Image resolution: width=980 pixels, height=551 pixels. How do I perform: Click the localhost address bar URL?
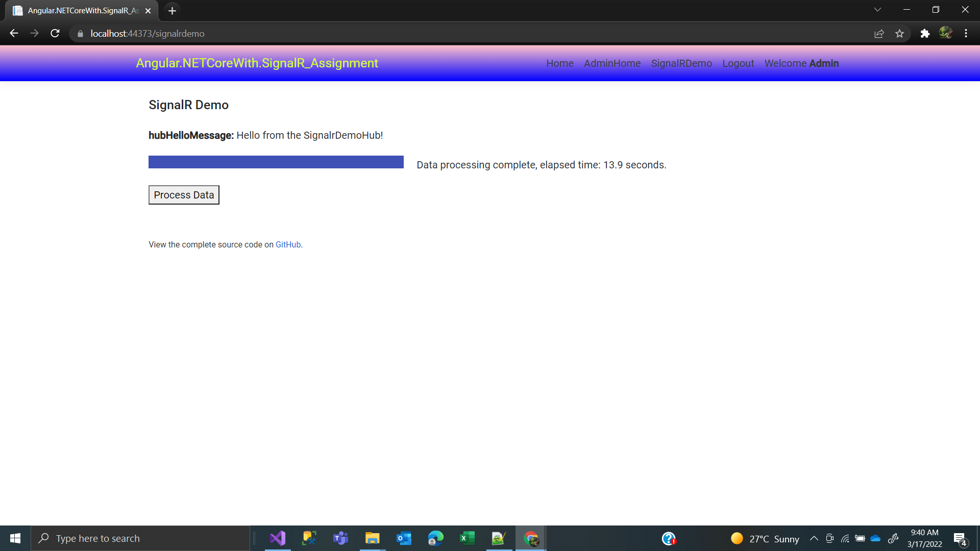click(148, 34)
